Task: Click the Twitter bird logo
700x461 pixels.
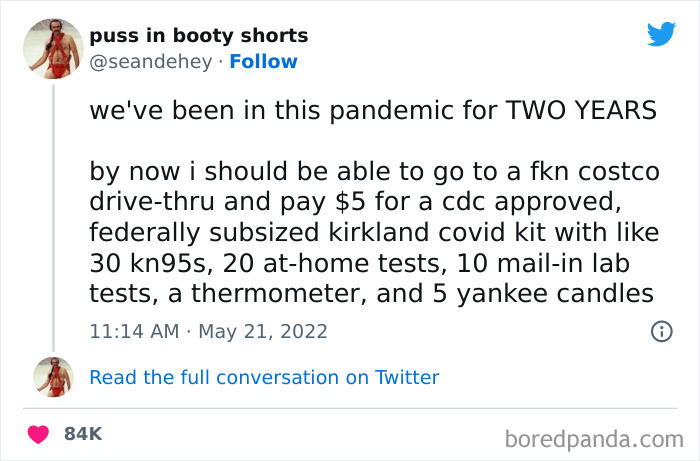Action: 661,33
